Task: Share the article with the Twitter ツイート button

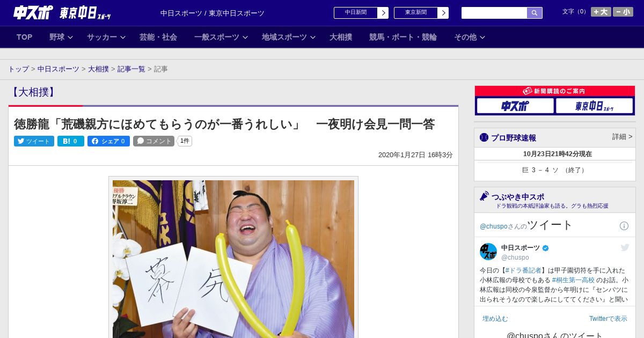Action: tap(34, 141)
